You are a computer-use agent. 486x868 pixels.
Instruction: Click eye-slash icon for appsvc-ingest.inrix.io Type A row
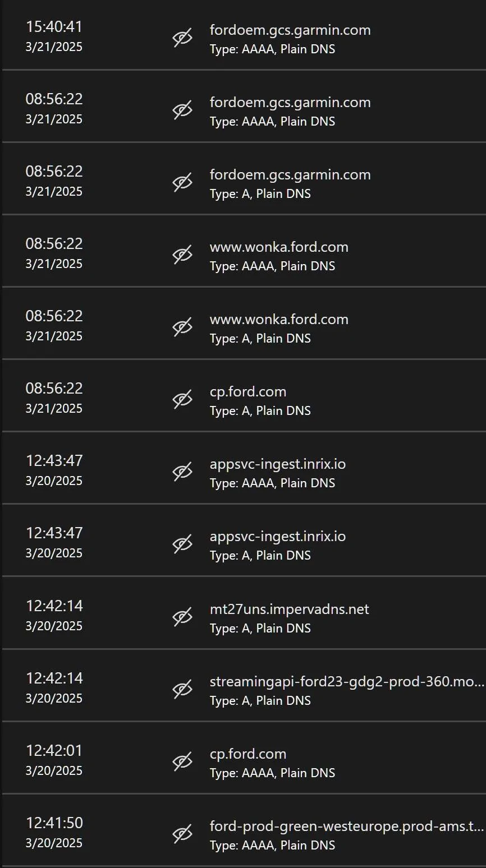coord(182,544)
